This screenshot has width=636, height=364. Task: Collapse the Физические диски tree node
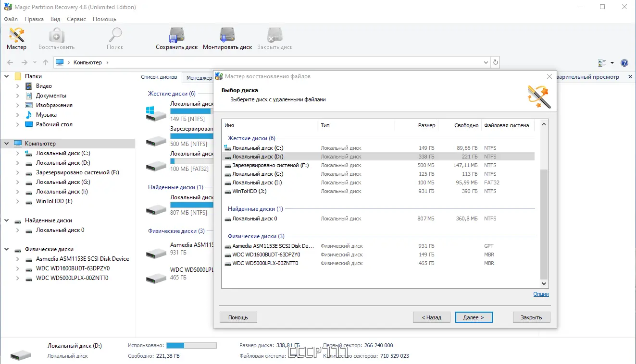click(7, 249)
